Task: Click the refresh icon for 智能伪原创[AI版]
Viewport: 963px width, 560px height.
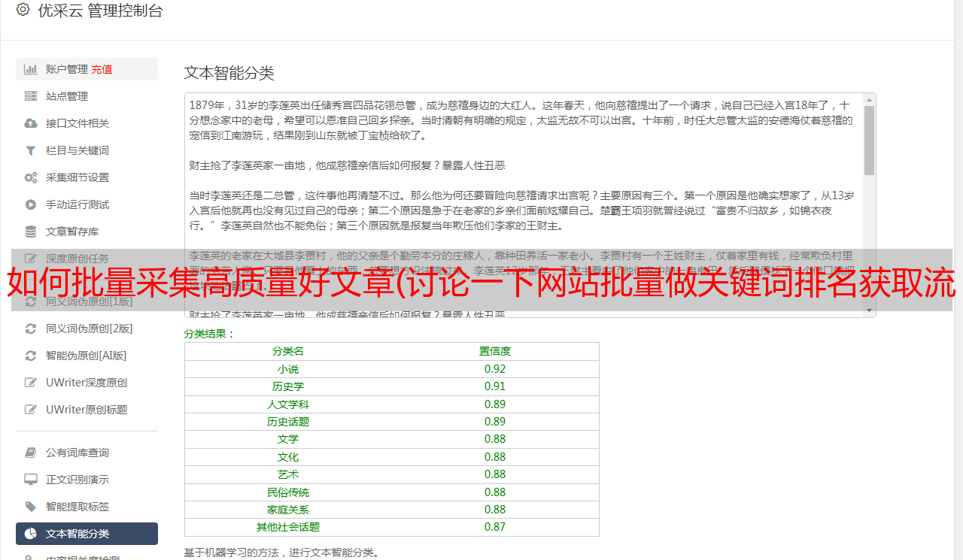Action: [x=31, y=356]
